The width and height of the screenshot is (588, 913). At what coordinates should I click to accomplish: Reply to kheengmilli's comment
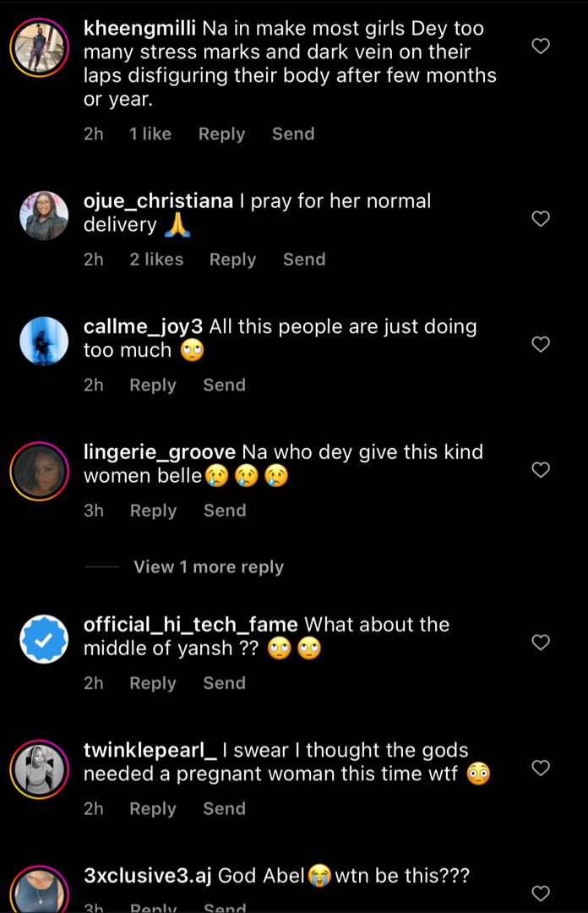221,134
